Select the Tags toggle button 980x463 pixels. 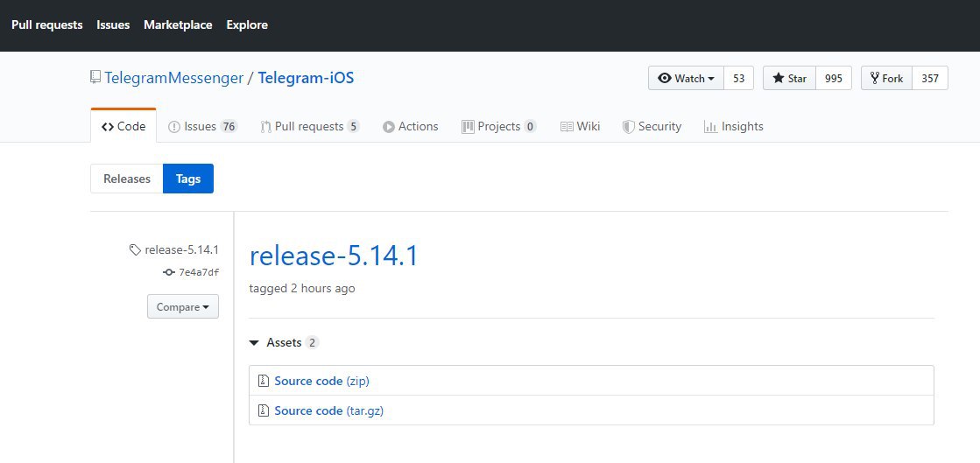tap(188, 179)
